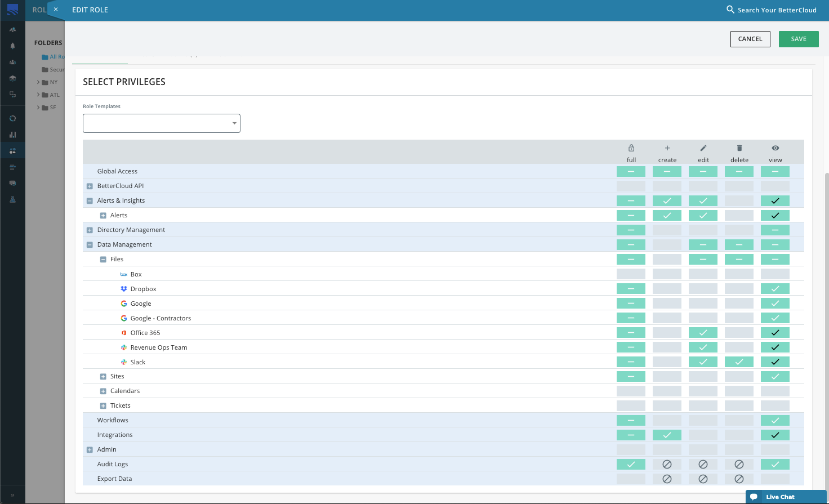
Task: Click the trash icon above the delete column
Action: click(739, 148)
